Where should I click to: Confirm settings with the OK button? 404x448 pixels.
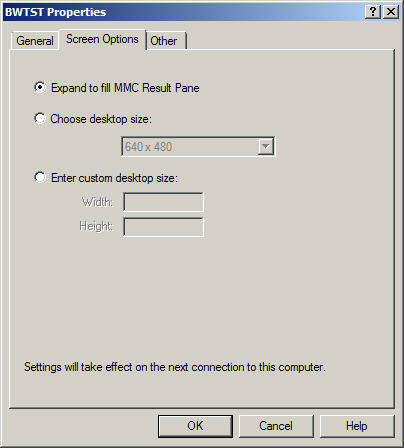[x=195, y=426]
